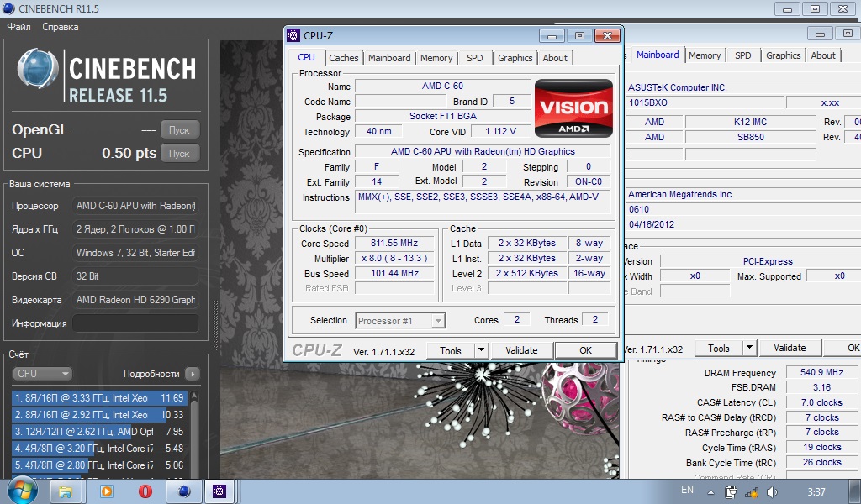Switch to Memory tab in front CPU-Z
861x504 pixels.
436,58
